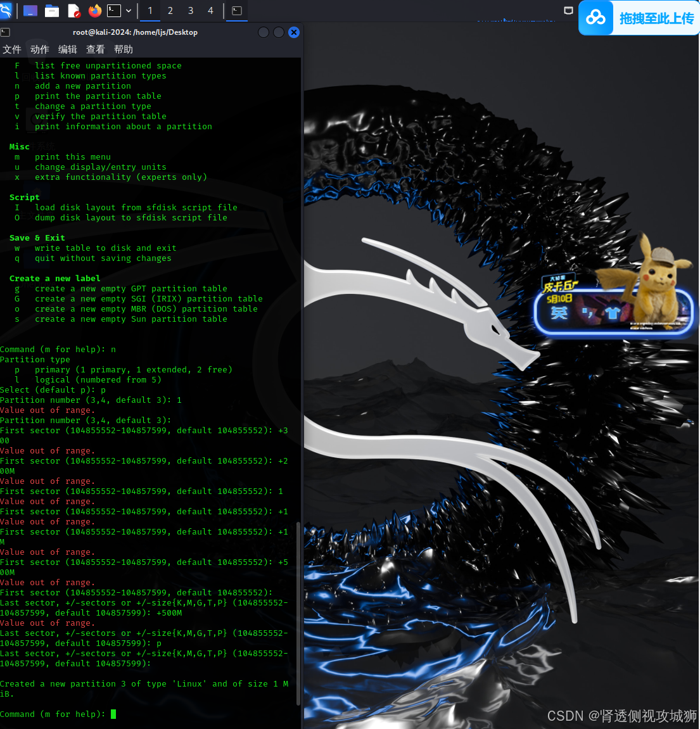Screen dimensions: 700x729
Task: Open the 查看 menu
Action: [96, 49]
